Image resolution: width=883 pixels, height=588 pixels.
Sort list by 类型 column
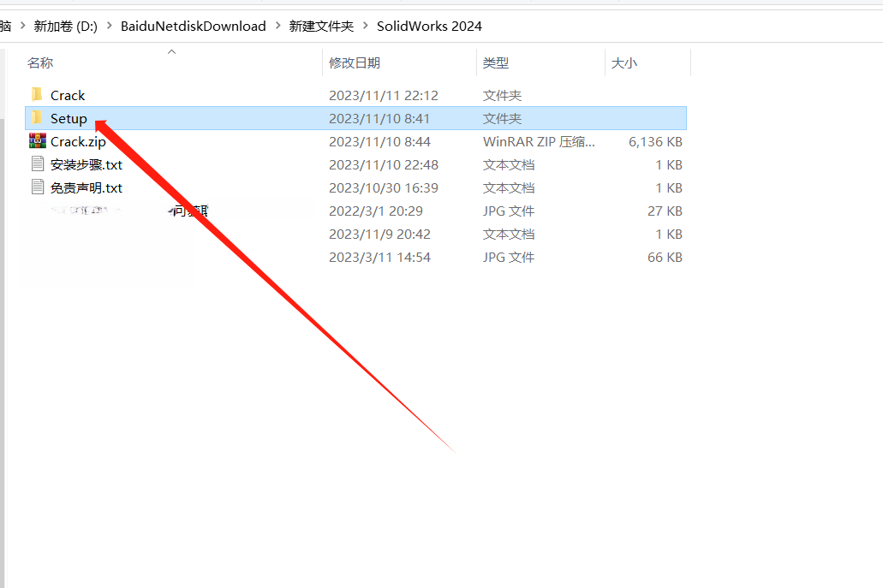(x=495, y=62)
